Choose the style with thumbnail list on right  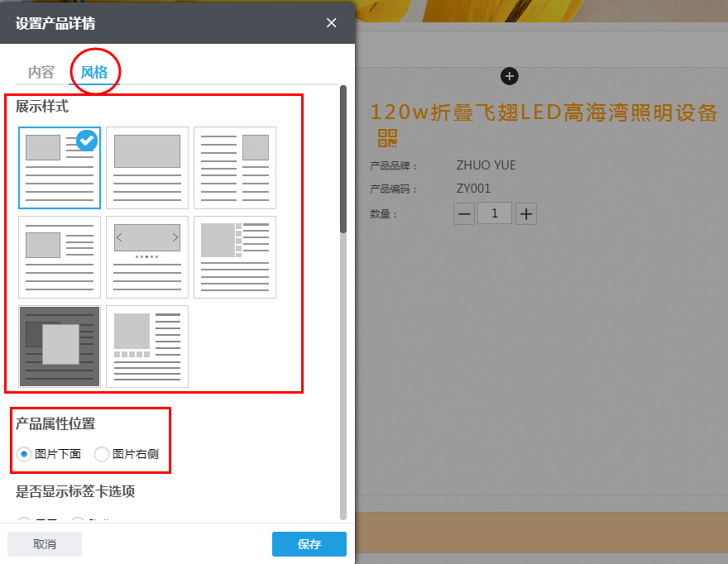tap(235, 257)
